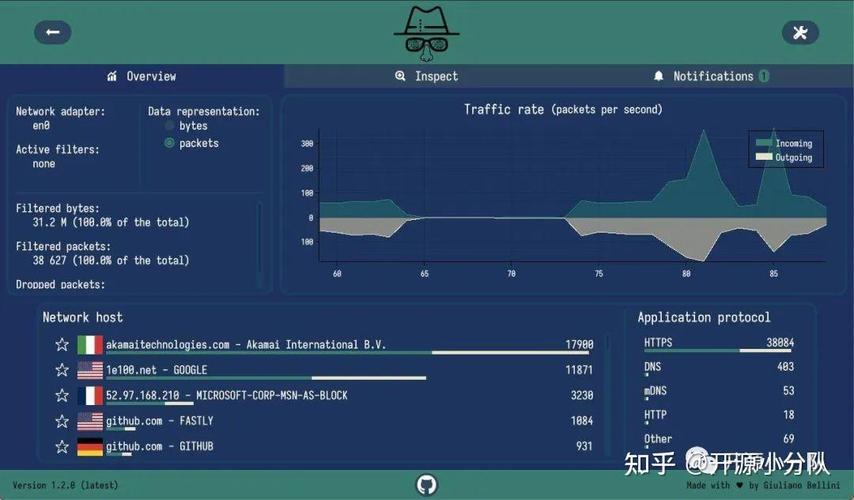Click the 11871 packet count value
The width and height of the screenshot is (854, 500).
pos(579,370)
